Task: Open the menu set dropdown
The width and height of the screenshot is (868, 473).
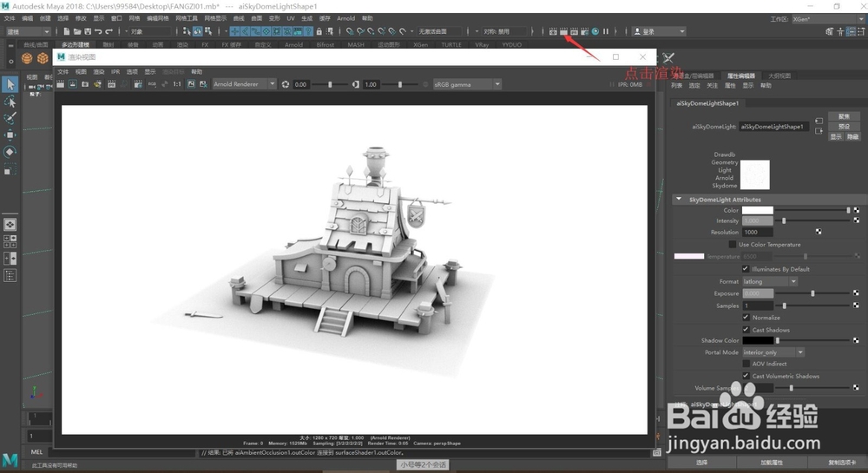Action: click(x=27, y=31)
